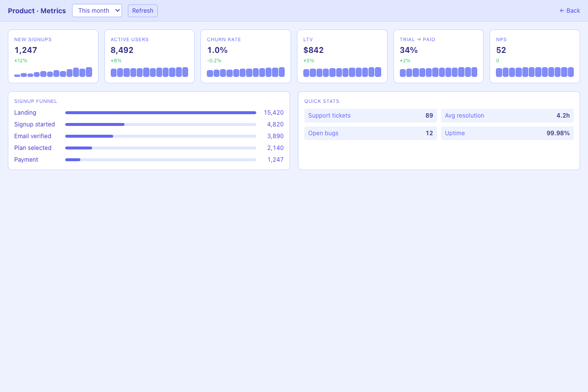The image size is (588, 392).
Task: Toggle the Open bugs stat tile
Action: (x=370, y=133)
